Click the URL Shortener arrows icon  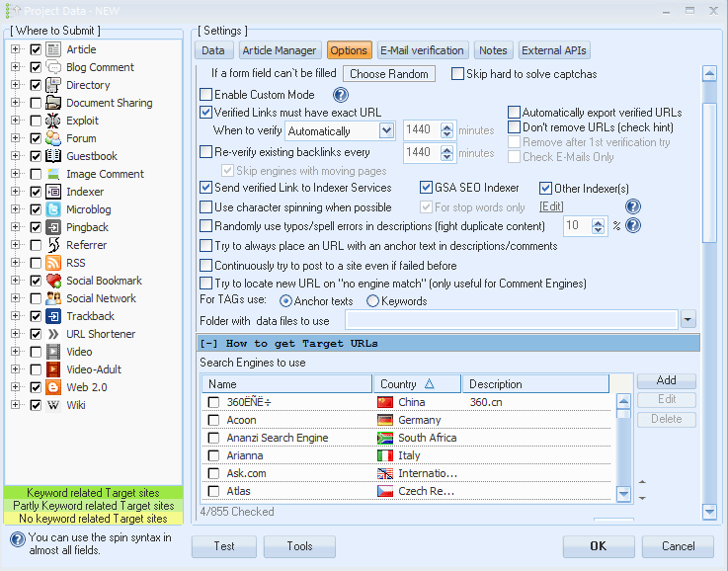[53, 334]
